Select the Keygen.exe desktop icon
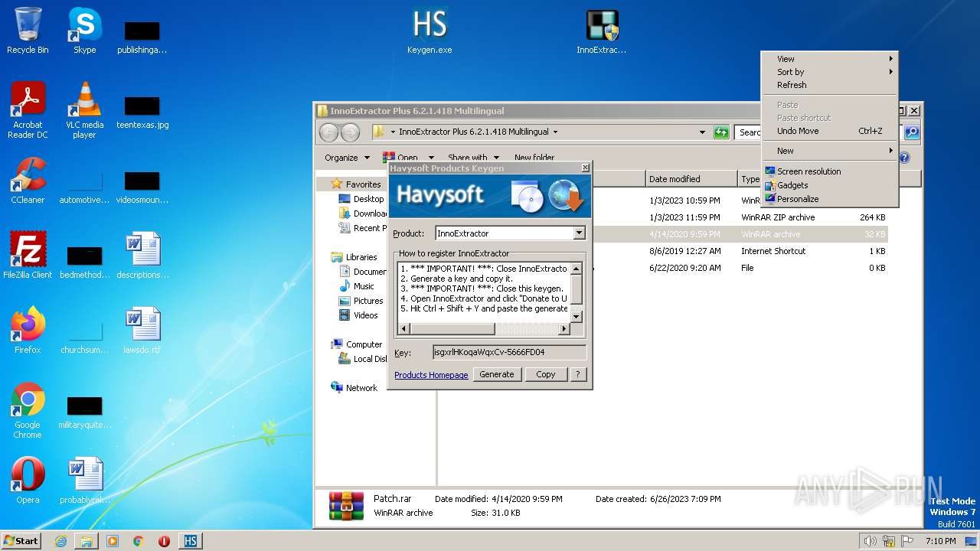The height and width of the screenshot is (551, 980). pyautogui.click(x=430, y=31)
